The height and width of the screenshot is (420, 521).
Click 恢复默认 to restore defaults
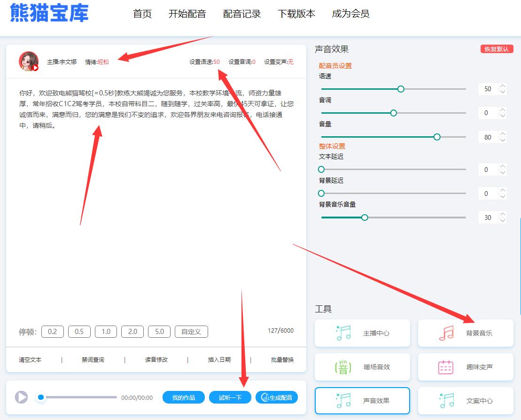tap(497, 49)
